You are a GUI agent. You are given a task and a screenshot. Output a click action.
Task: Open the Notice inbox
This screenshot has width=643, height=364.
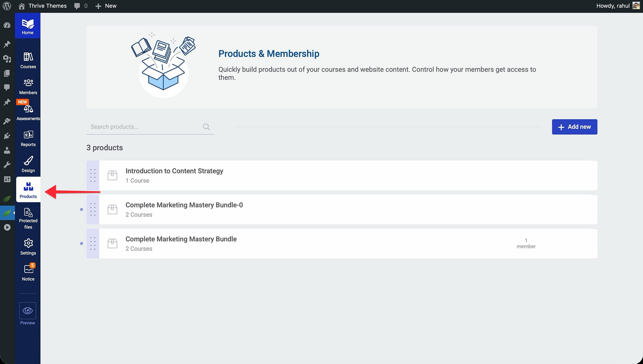pos(28,272)
